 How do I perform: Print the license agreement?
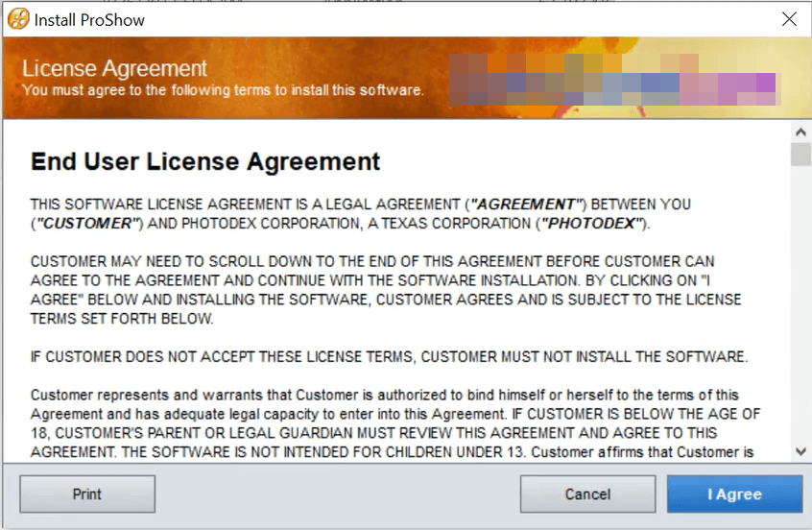click(x=87, y=494)
